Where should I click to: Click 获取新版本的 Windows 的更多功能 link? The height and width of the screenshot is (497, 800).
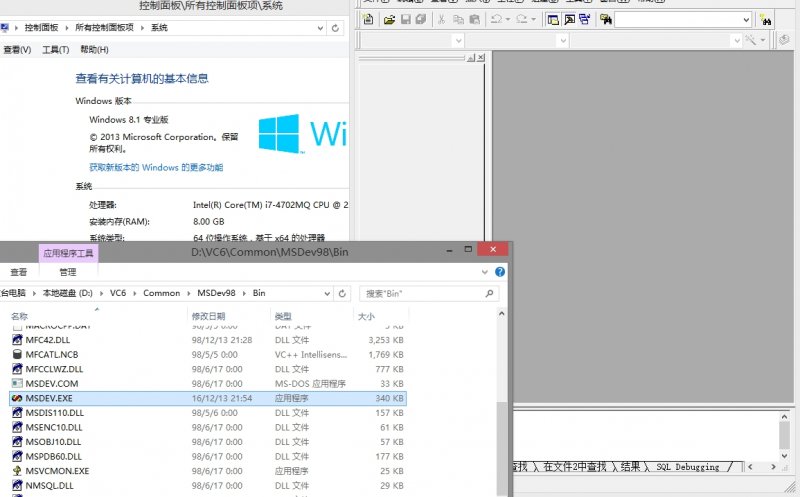click(x=156, y=167)
